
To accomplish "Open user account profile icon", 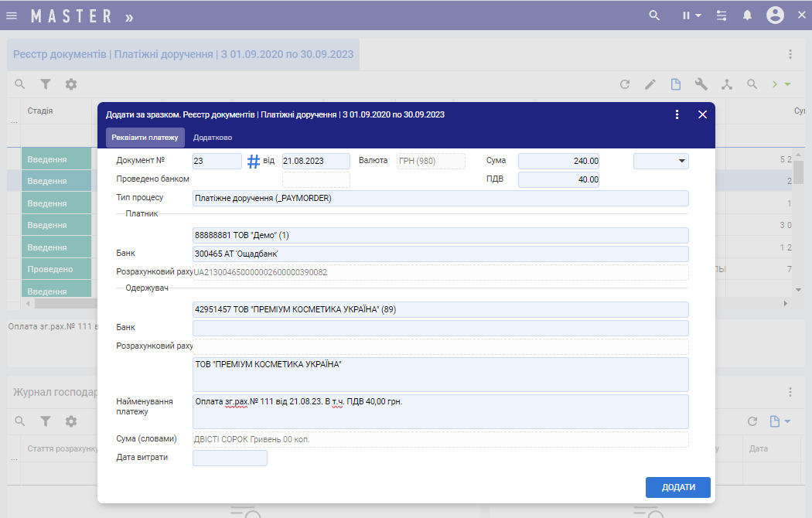I will click(775, 15).
